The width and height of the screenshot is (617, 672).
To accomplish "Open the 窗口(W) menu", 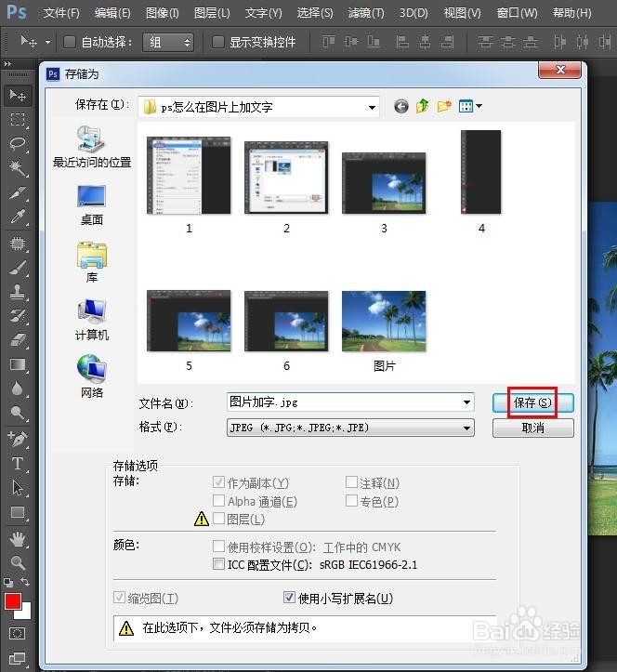I will (x=517, y=13).
